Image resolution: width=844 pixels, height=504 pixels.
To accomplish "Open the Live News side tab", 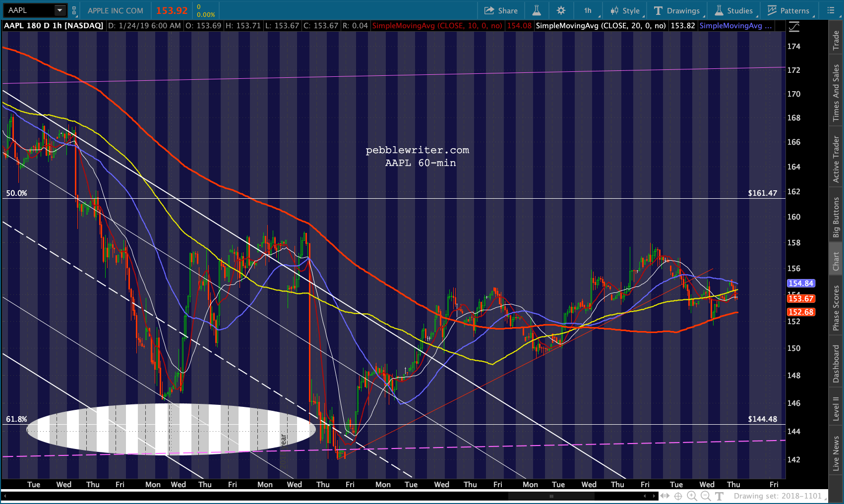I will click(836, 453).
